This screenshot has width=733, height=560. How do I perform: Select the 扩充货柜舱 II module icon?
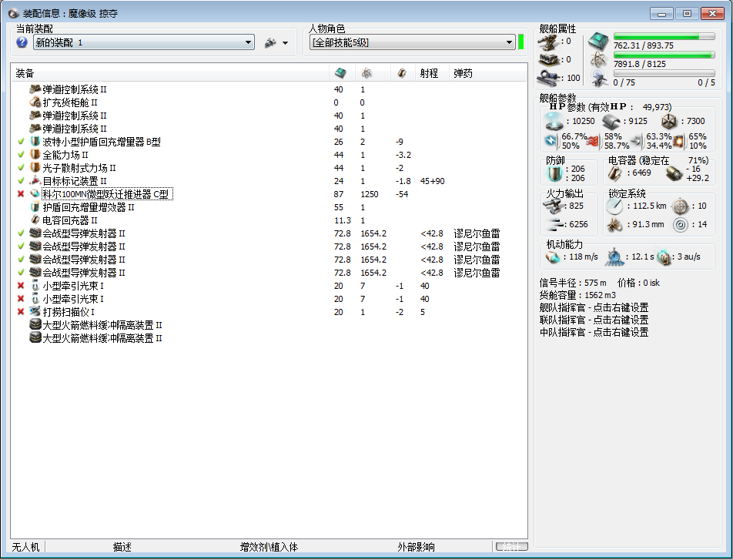(35, 102)
